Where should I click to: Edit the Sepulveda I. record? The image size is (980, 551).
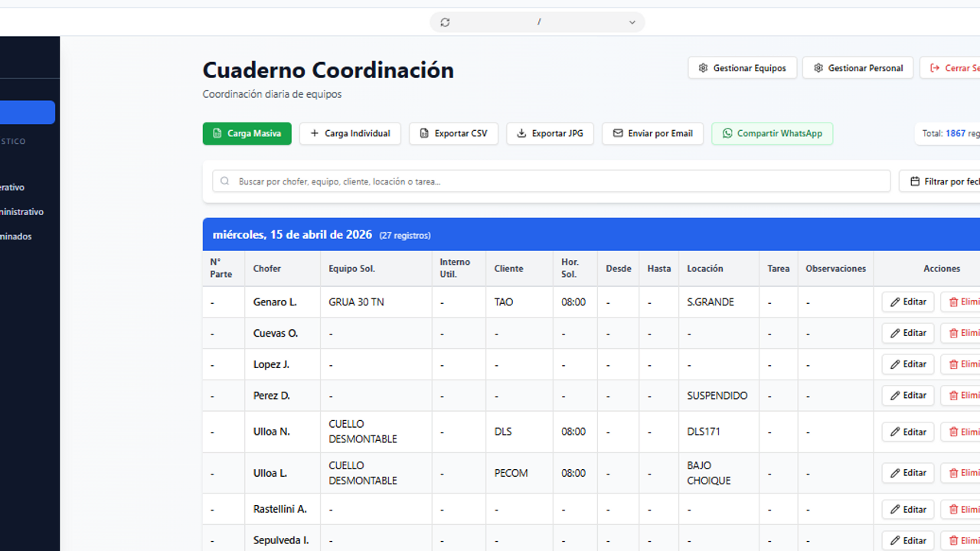click(x=908, y=540)
